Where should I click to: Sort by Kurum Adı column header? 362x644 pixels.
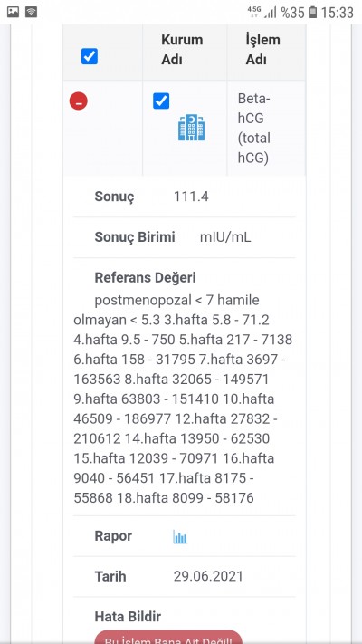[x=182, y=50]
